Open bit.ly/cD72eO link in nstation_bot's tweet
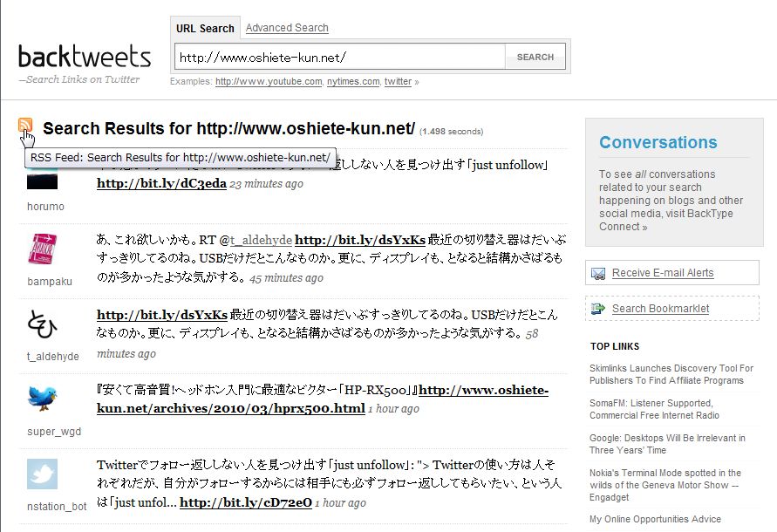The image size is (777, 532). (x=246, y=502)
